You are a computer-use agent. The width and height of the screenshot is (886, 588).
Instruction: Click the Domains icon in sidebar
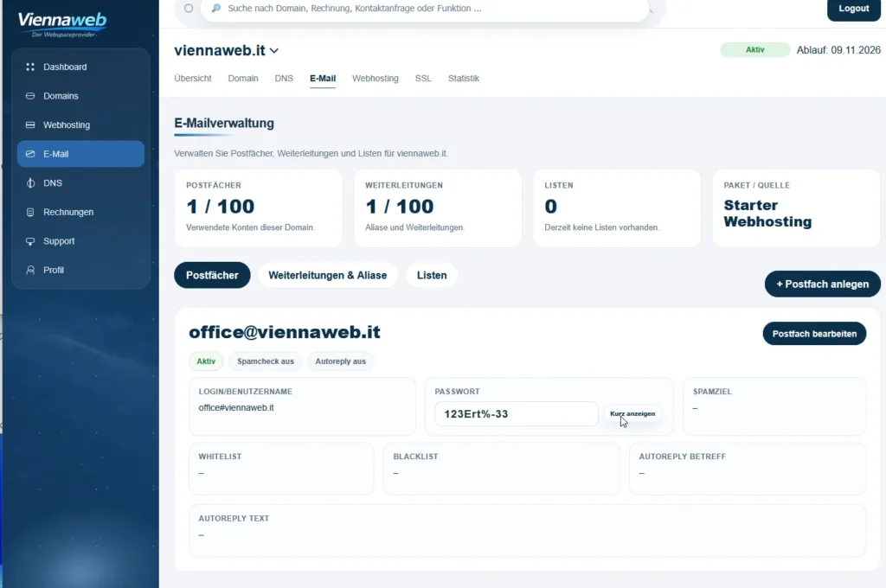[30, 96]
